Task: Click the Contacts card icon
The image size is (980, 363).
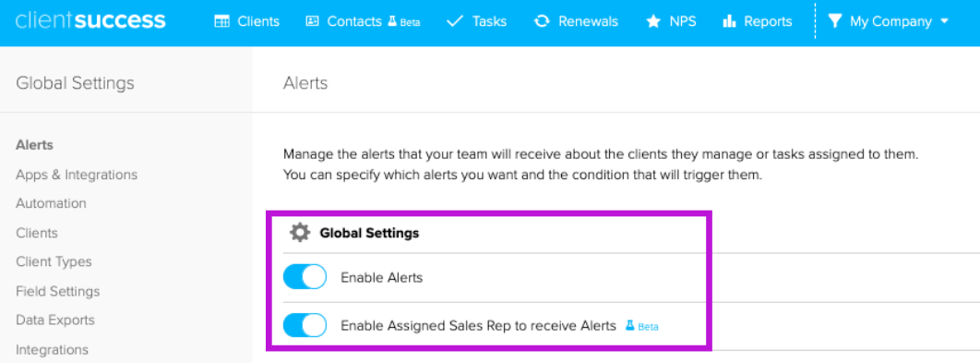Action: [x=312, y=21]
